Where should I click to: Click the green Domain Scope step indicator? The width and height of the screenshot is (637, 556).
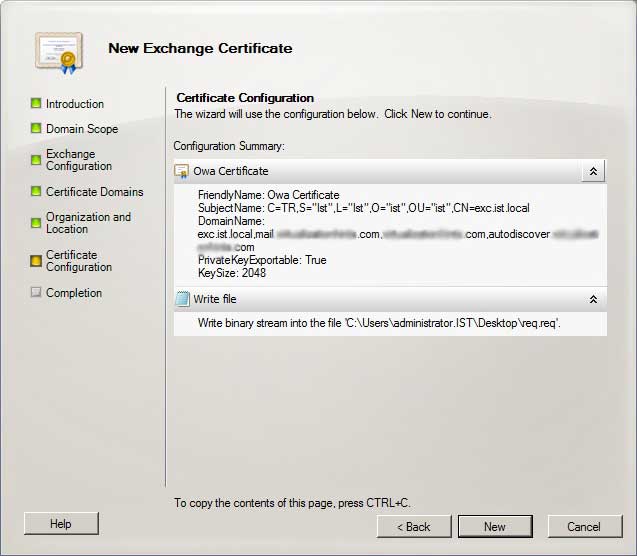tap(36, 128)
